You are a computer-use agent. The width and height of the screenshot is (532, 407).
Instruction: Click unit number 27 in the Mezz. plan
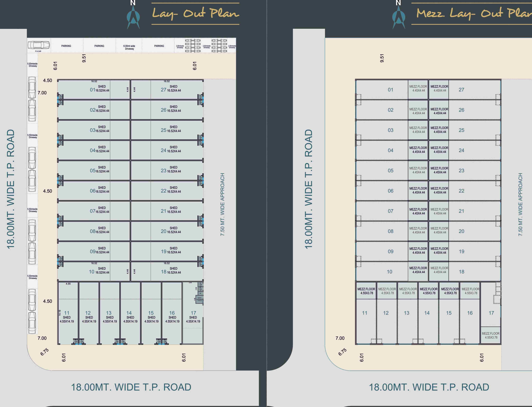(461, 90)
